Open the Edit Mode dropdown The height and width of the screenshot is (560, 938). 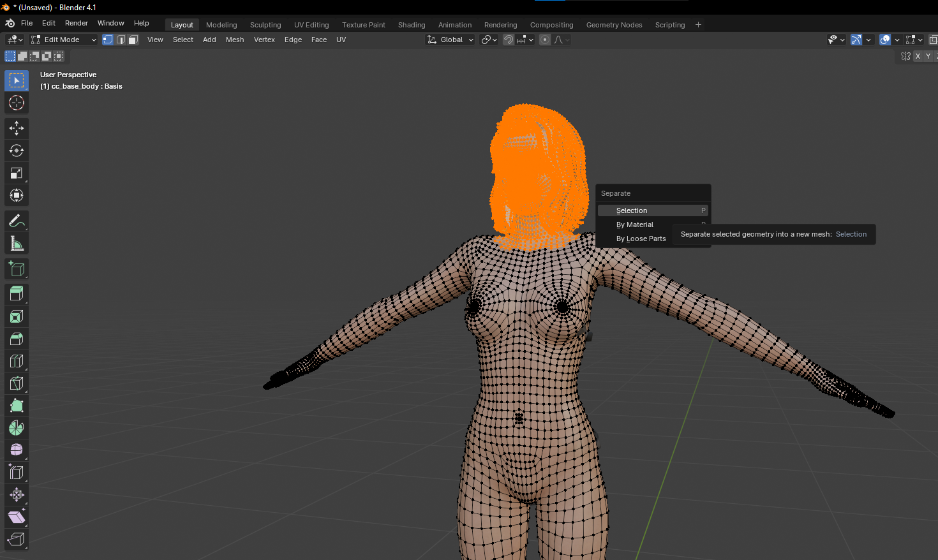(x=64, y=40)
